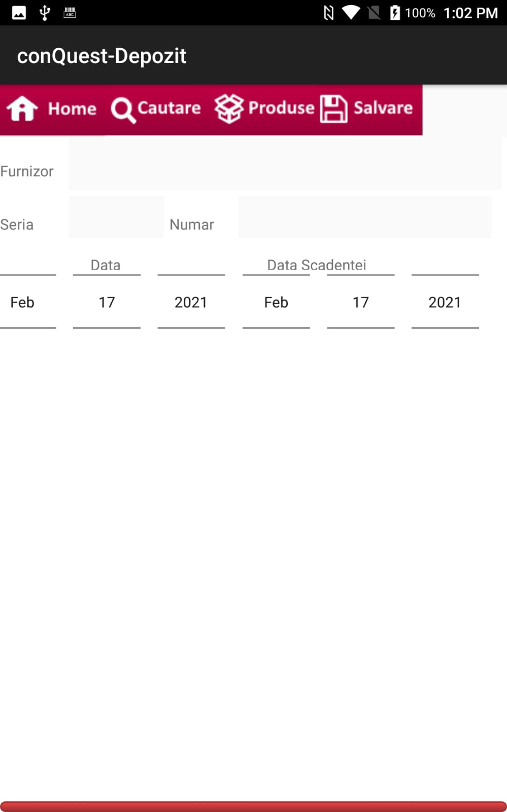507x812 pixels.
Task: Tap the Salvare floppy disk icon
Action: tap(334, 109)
